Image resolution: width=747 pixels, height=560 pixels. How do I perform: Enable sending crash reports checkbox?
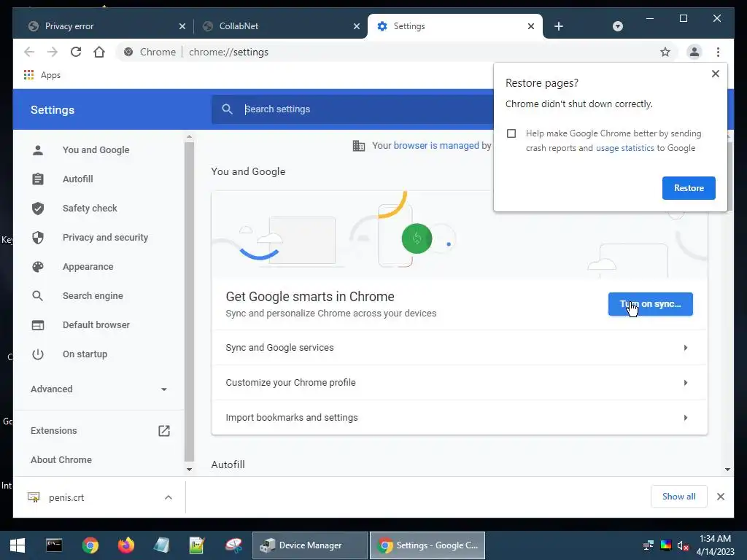[511, 134]
